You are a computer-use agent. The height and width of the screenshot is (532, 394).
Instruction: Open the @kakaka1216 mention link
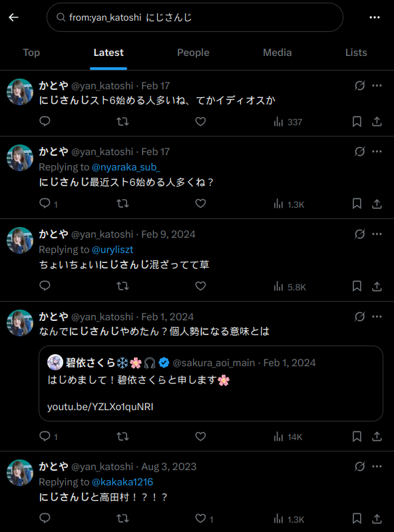point(122,482)
